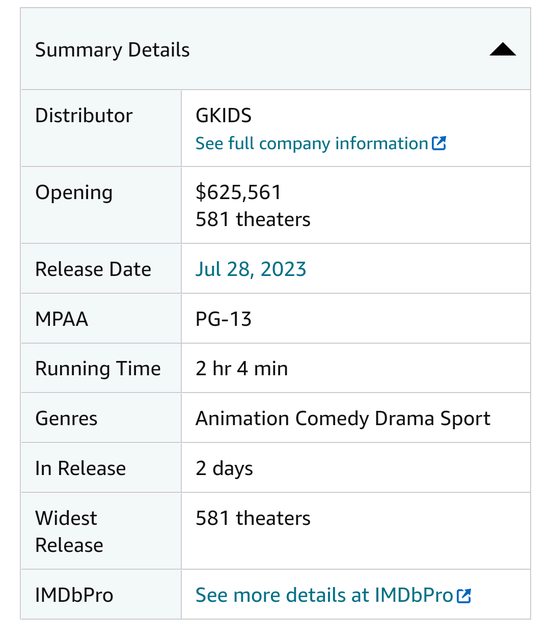Click the Animation genre text

(242, 418)
